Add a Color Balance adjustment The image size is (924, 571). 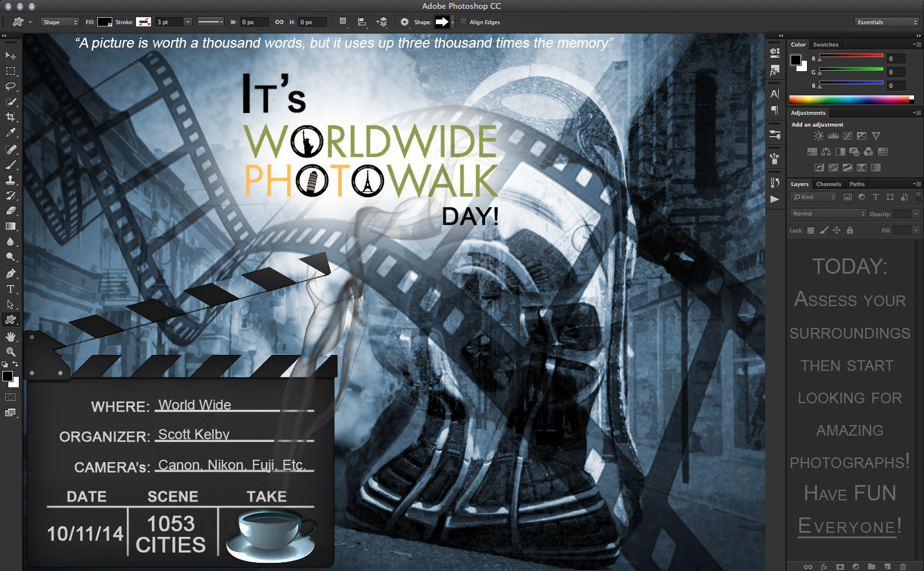coord(826,152)
